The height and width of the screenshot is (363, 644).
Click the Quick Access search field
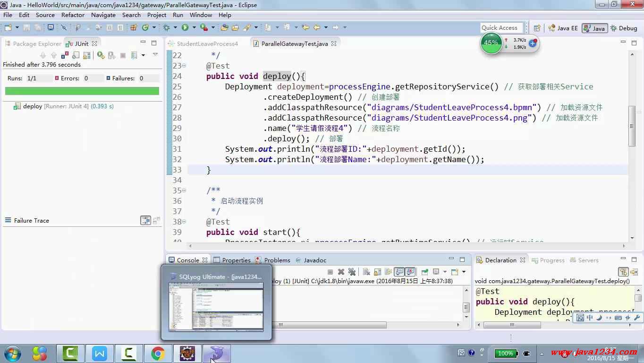[502, 28]
